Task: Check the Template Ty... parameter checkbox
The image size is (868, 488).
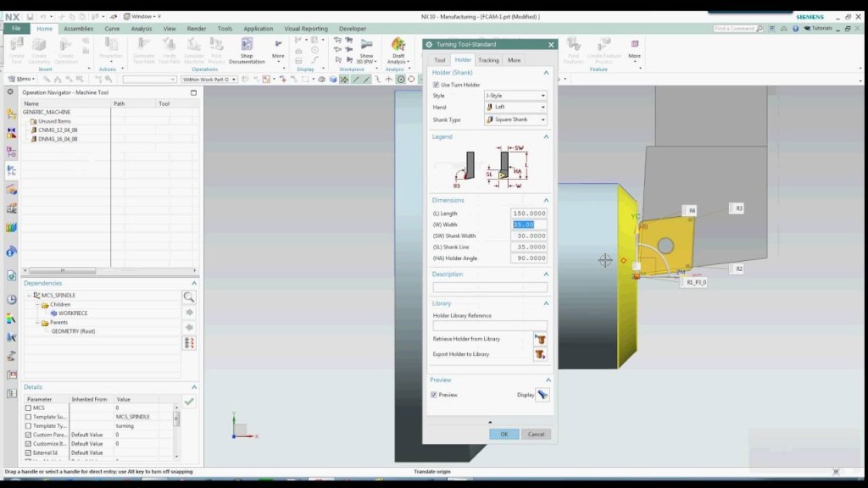Action: 28,425
